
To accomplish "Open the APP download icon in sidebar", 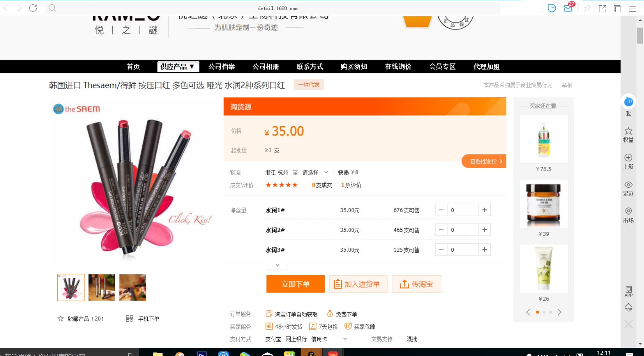I will tap(628, 291).
